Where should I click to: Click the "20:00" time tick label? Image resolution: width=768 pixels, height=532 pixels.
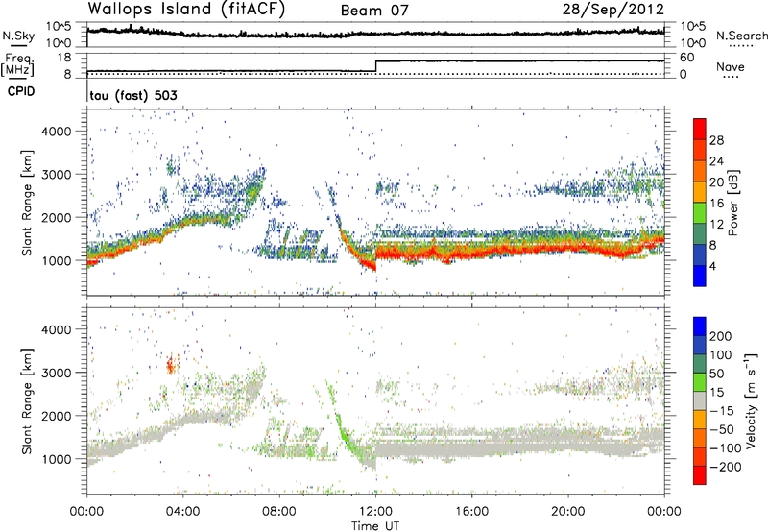pyautogui.click(x=567, y=512)
